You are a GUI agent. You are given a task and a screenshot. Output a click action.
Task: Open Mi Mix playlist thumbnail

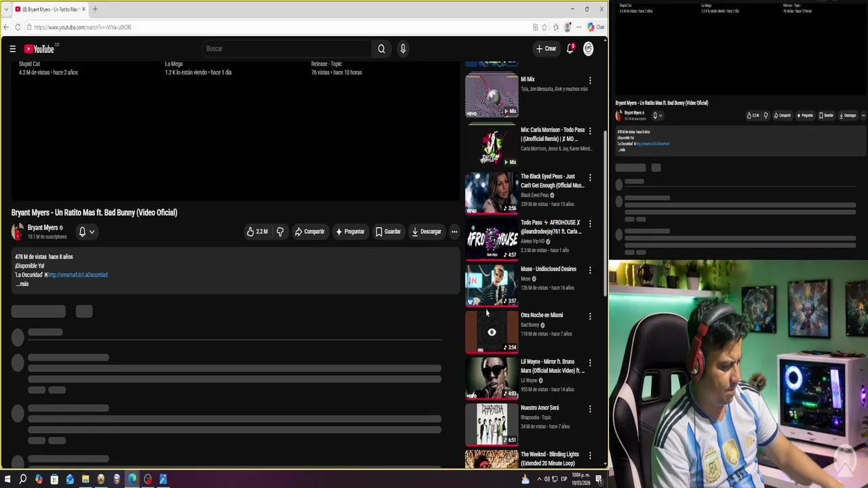click(x=492, y=95)
